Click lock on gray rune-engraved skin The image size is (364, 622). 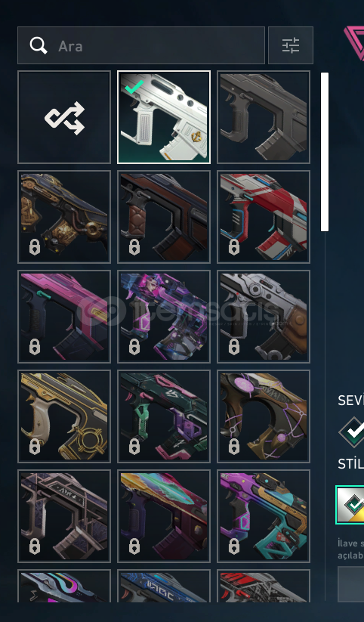pyautogui.click(x=35, y=546)
